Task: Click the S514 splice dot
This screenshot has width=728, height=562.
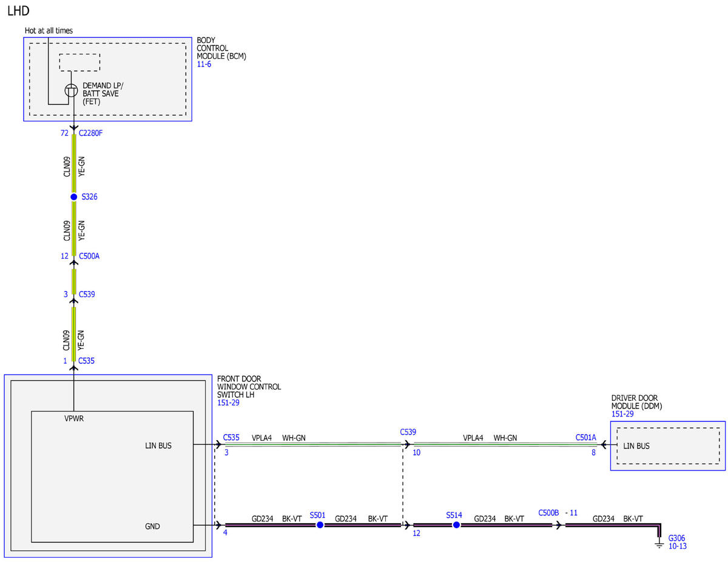Action: tap(456, 524)
